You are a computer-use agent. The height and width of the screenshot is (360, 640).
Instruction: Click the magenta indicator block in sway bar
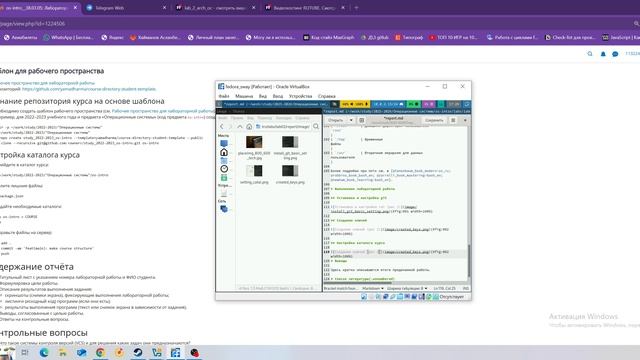click(x=428, y=104)
